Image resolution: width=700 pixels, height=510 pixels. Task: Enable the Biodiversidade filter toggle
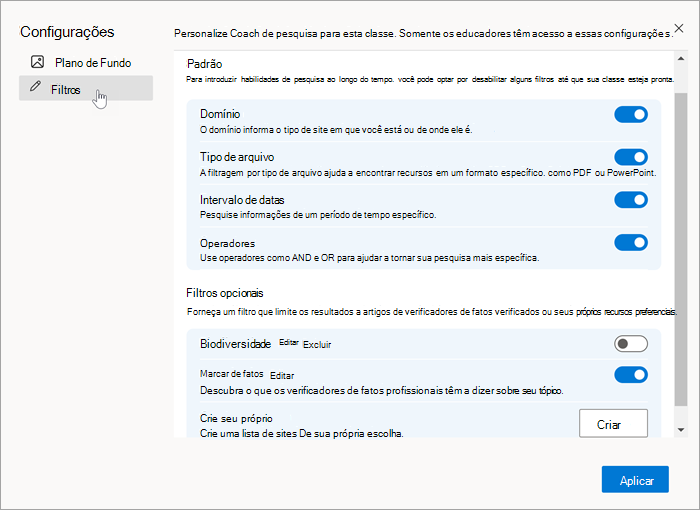click(x=631, y=344)
